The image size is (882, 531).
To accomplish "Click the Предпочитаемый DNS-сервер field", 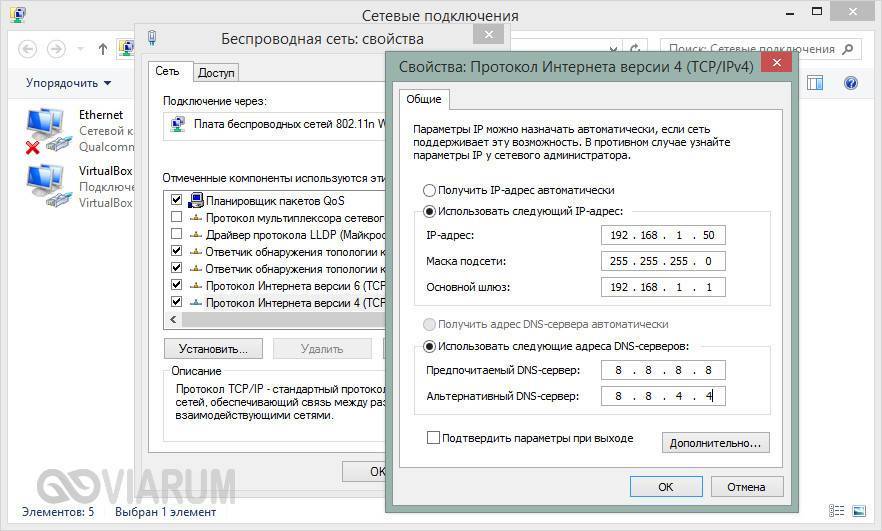I will [x=663, y=370].
